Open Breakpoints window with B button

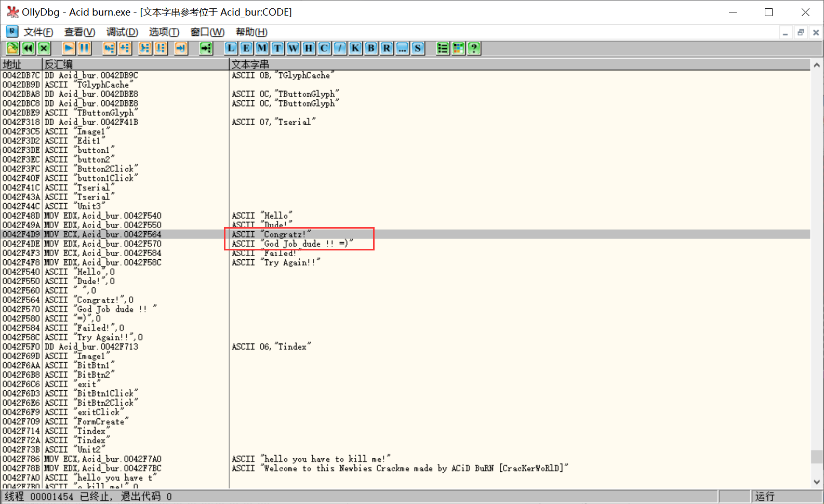coord(371,48)
